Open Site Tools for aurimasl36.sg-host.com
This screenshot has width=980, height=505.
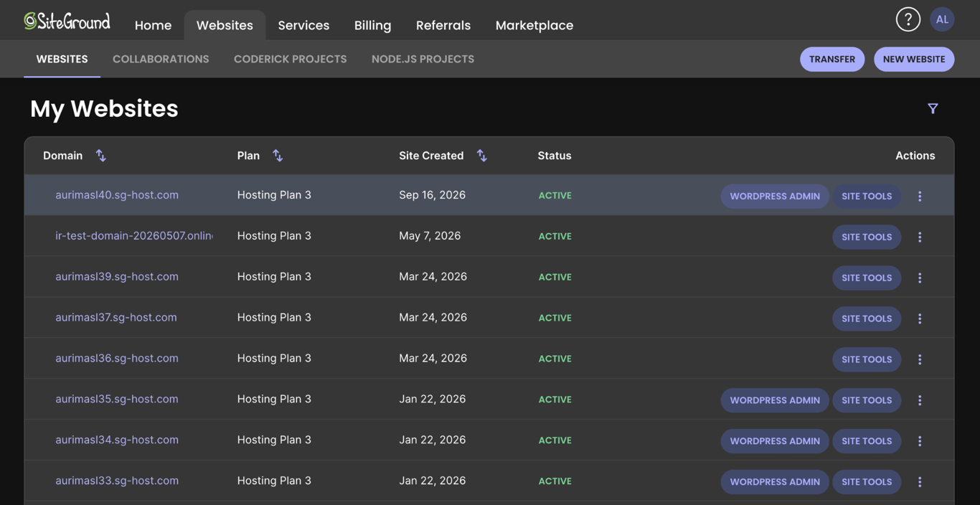pos(867,359)
